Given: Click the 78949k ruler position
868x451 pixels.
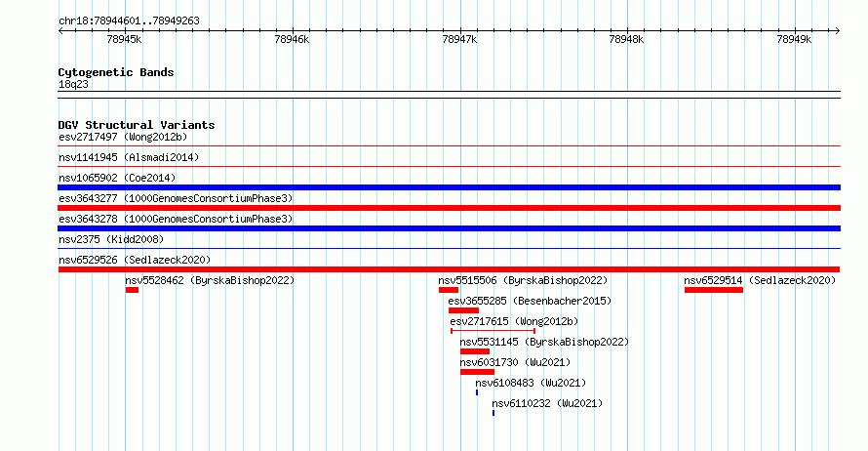Looking at the screenshot, I should point(794,39).
